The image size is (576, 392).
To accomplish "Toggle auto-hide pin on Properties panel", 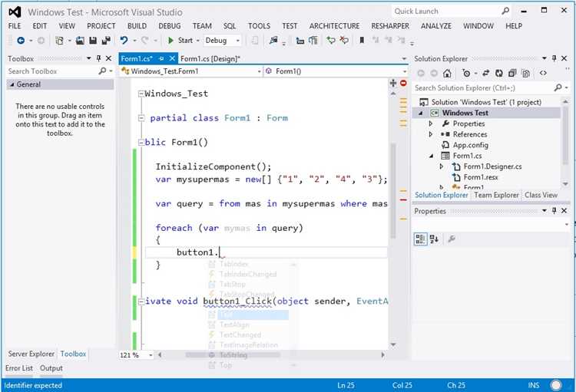I will (554, 211).
